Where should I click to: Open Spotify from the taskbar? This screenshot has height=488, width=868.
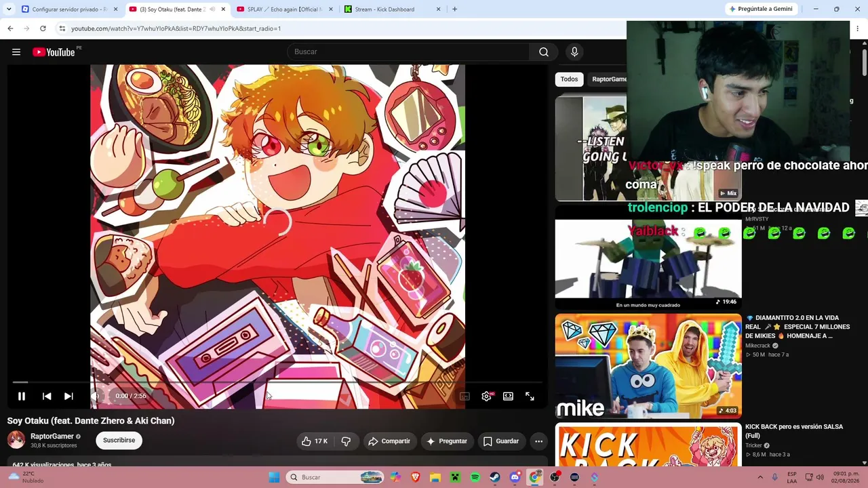(475, 477)
